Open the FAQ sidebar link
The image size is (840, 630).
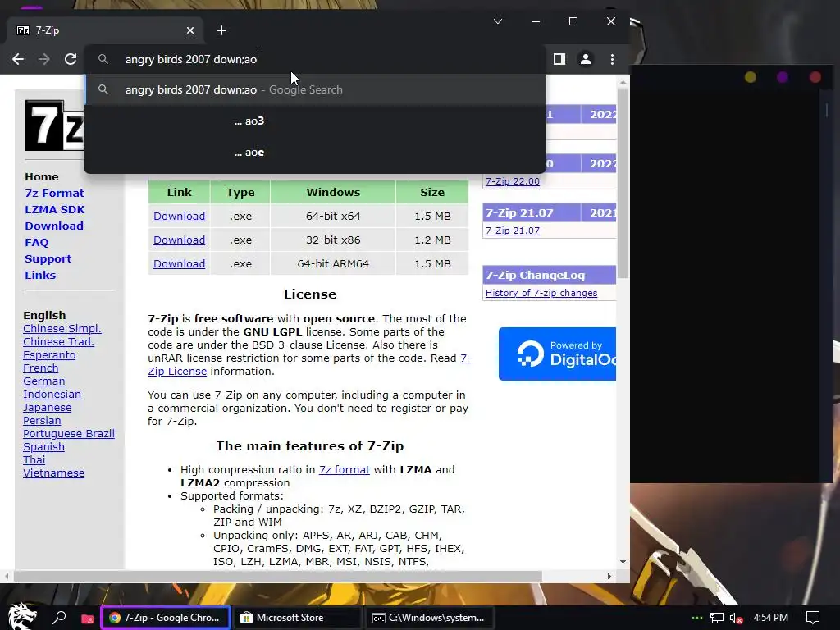click(x=36, y=242)
